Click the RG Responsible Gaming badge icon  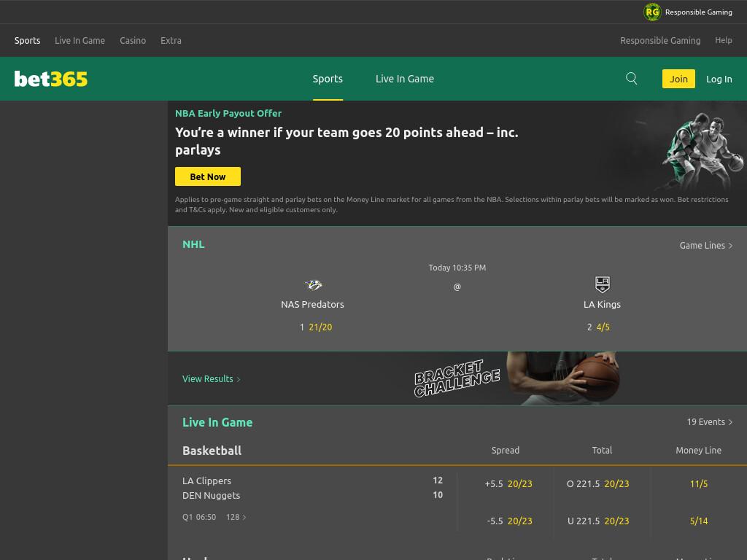(652, 12)
